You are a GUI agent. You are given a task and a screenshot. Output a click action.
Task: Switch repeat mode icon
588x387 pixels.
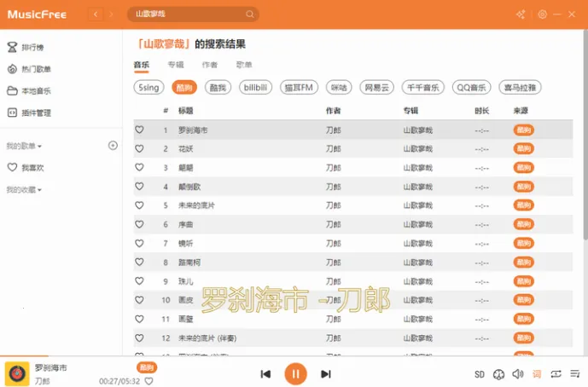pos(556,374)
